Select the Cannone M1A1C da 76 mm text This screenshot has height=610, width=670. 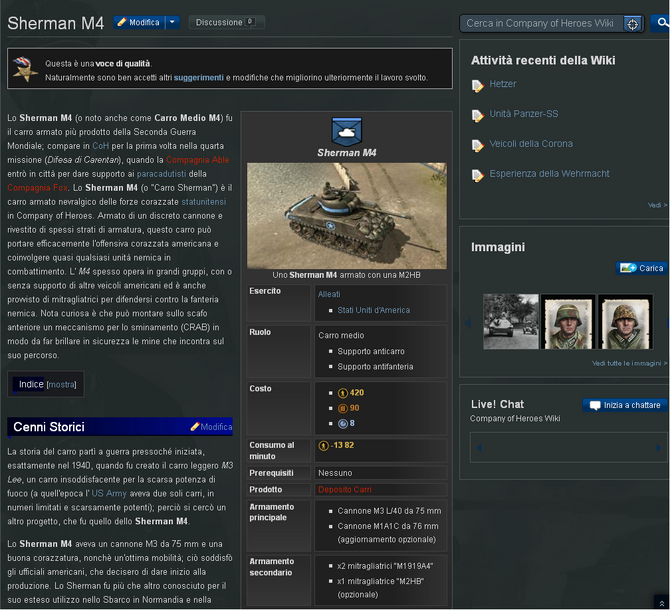coord(388,527)
